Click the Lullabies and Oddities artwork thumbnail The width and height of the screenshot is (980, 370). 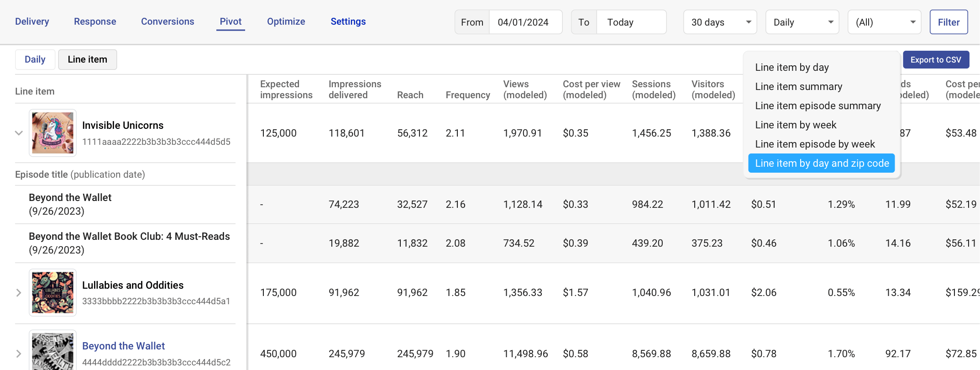[52, 292]
